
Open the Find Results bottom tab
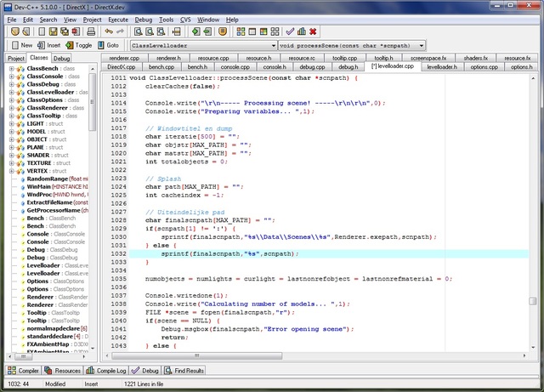184,371
